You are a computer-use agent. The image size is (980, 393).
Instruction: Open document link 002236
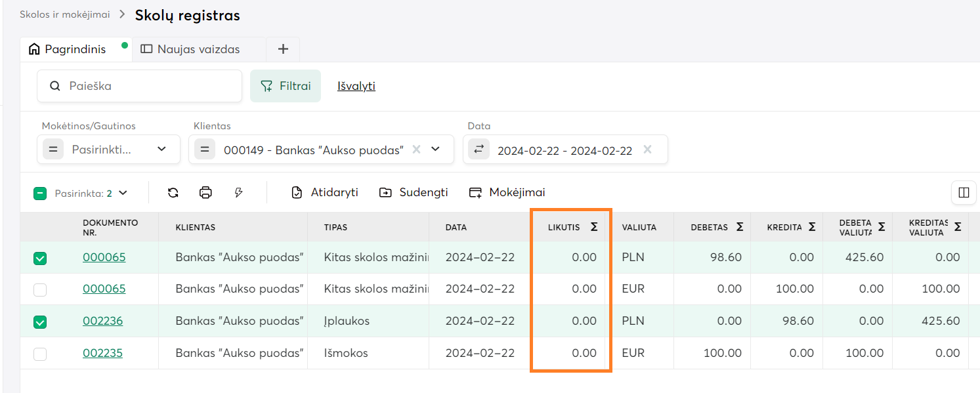(x=102, y=321)
